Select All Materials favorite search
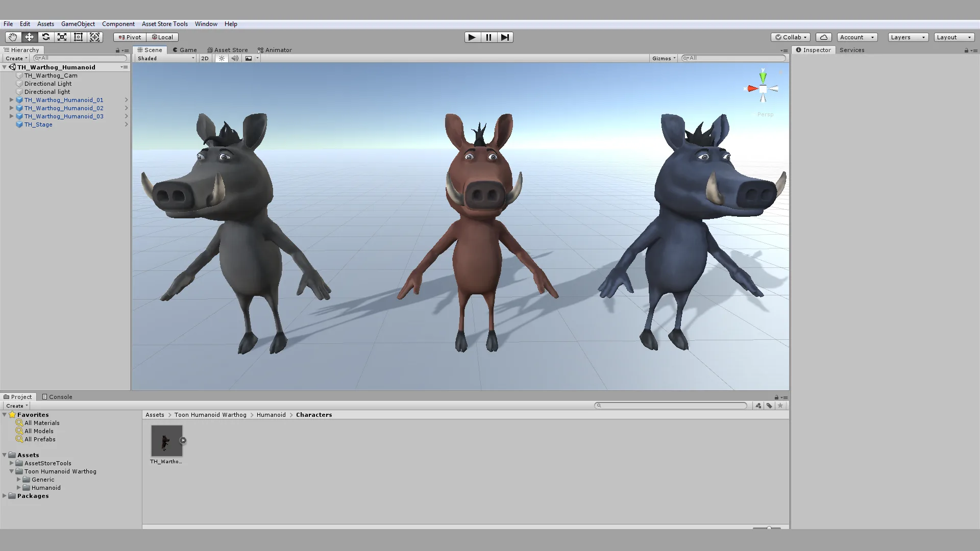Viewport: 980px width, 551px height. coord(42,423)
